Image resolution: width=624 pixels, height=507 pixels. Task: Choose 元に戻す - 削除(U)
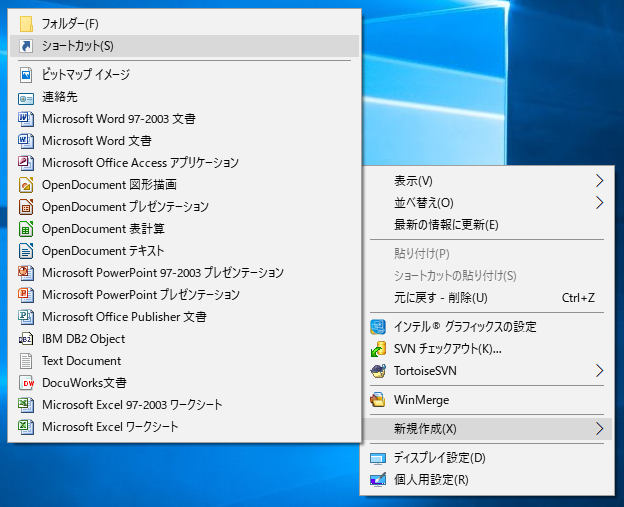click(487, 298)
